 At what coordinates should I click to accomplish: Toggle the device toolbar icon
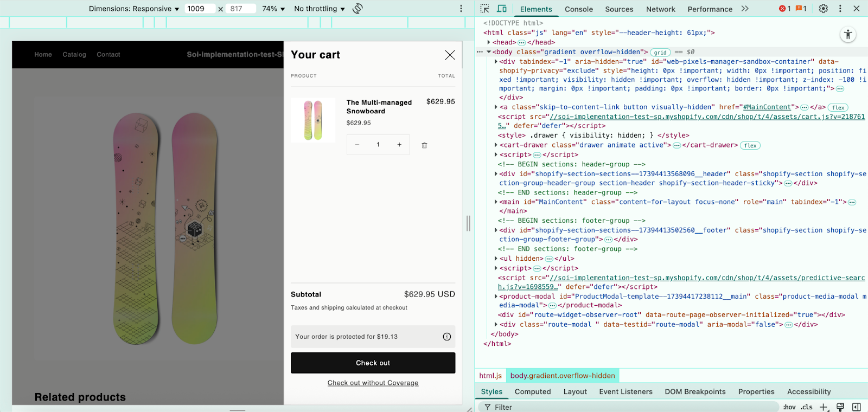point(502,9)
